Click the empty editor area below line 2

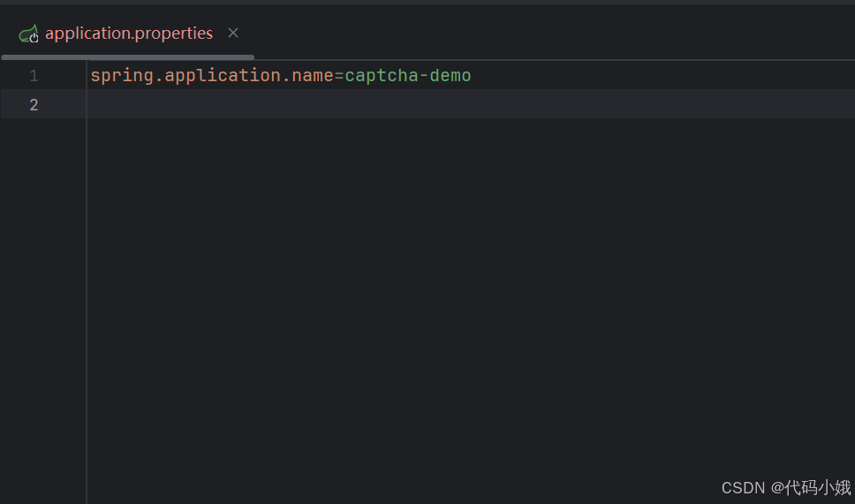[x=470, y=294]
